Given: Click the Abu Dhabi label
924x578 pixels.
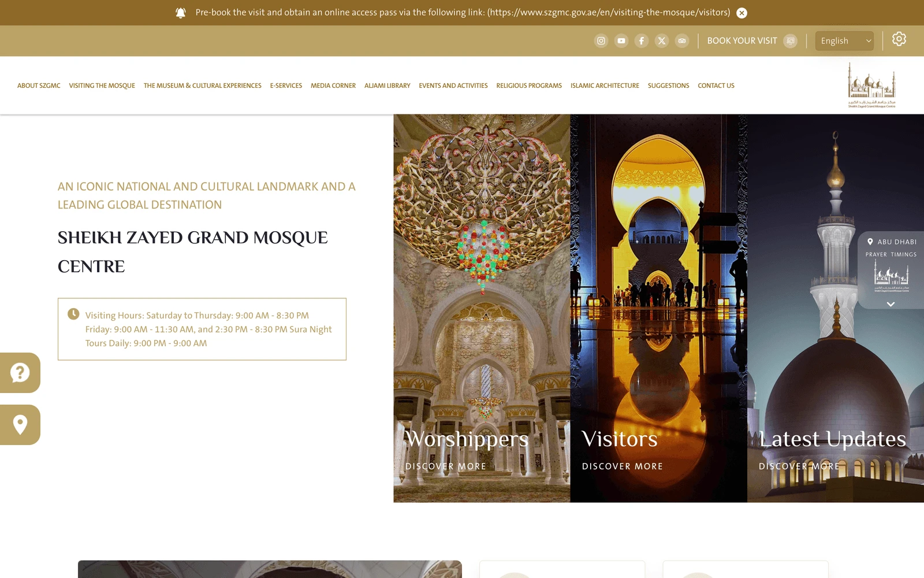Looking at the screenshot, I should [897, 242].
